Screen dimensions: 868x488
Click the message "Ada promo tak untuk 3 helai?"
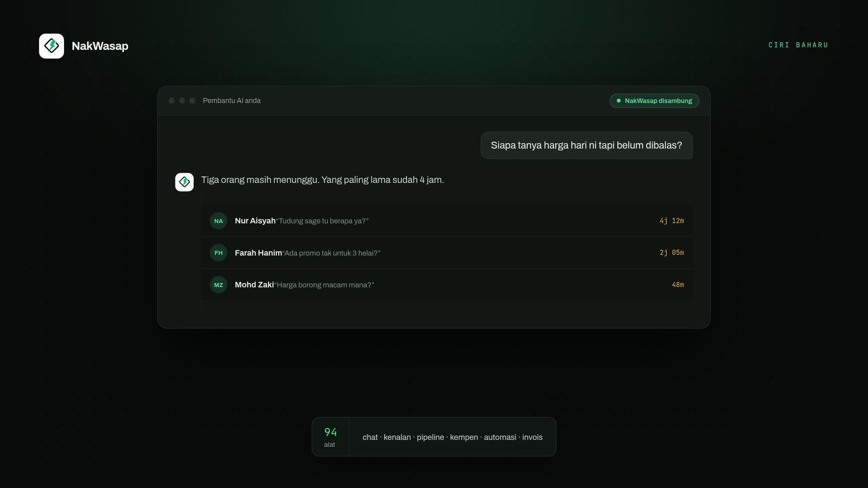(331, 253)
